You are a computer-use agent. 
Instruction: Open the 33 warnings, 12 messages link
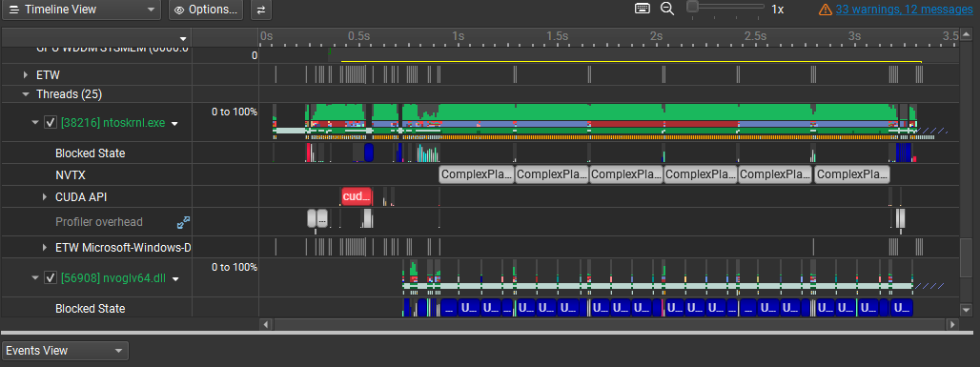pyautogui.click(x=904, y=10)
